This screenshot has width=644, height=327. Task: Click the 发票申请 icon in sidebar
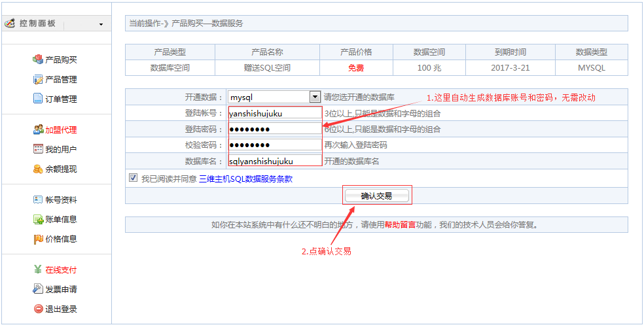[38, 289]
